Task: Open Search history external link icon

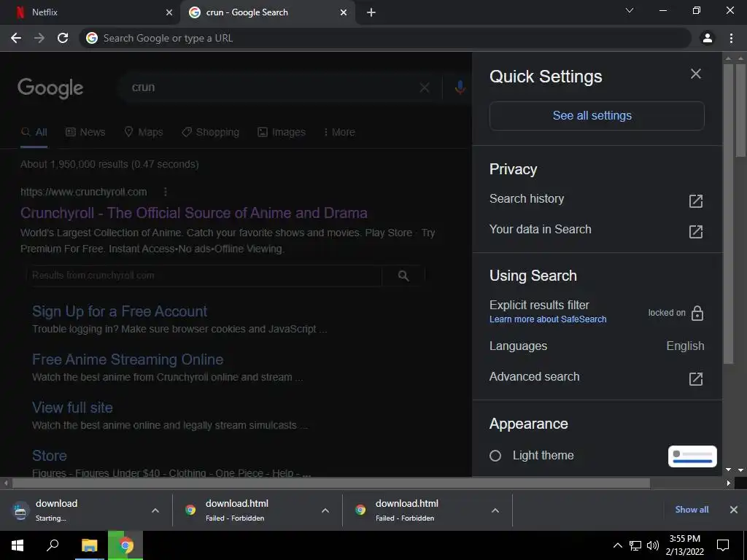Action: click(695, 201)
